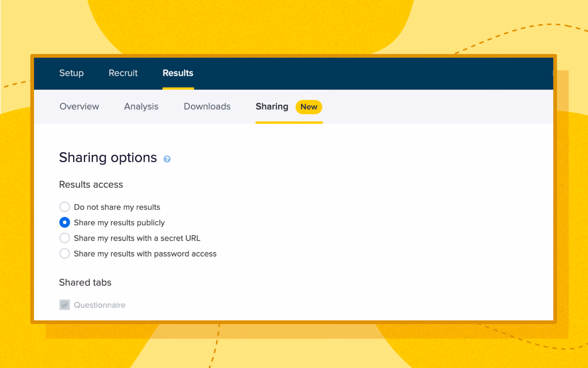Click the yellow New badge
Image resolution: width=588 pixels, height=368 pixels.
(x=309, y=107)
